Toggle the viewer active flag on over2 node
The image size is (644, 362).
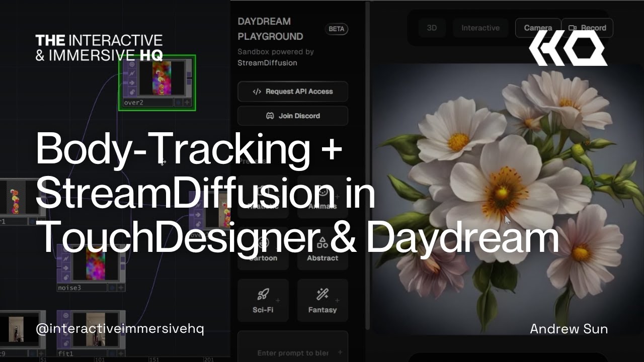coord(132,65)
